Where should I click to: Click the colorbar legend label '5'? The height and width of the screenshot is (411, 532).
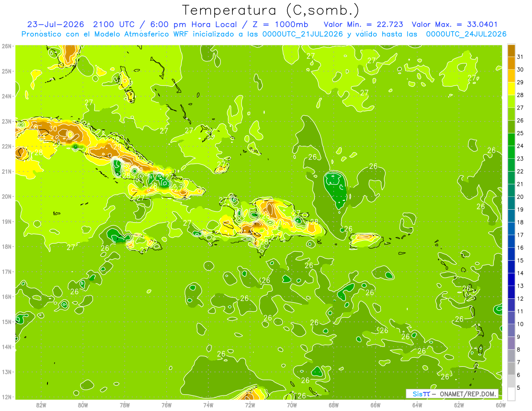pos(519,388)
